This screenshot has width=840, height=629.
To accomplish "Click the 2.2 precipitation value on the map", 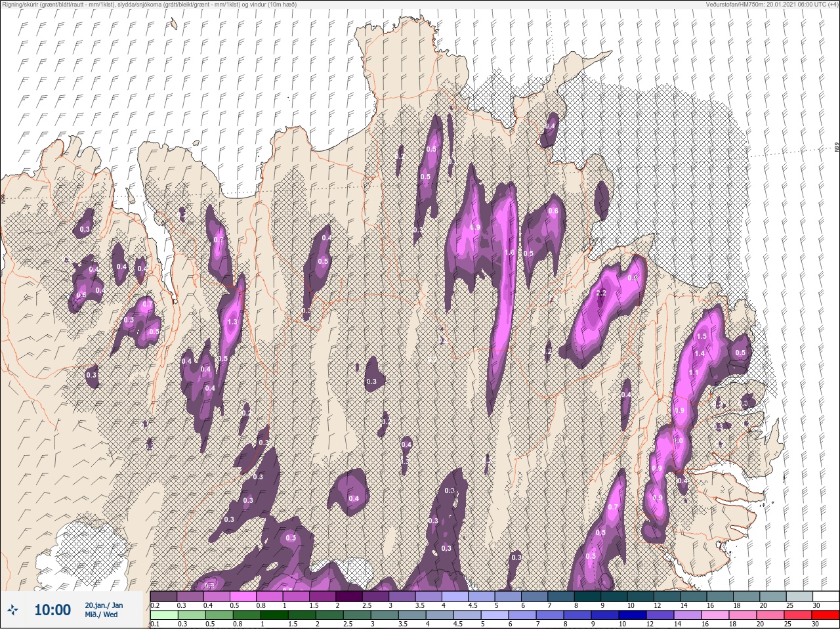I will (601, 293).
